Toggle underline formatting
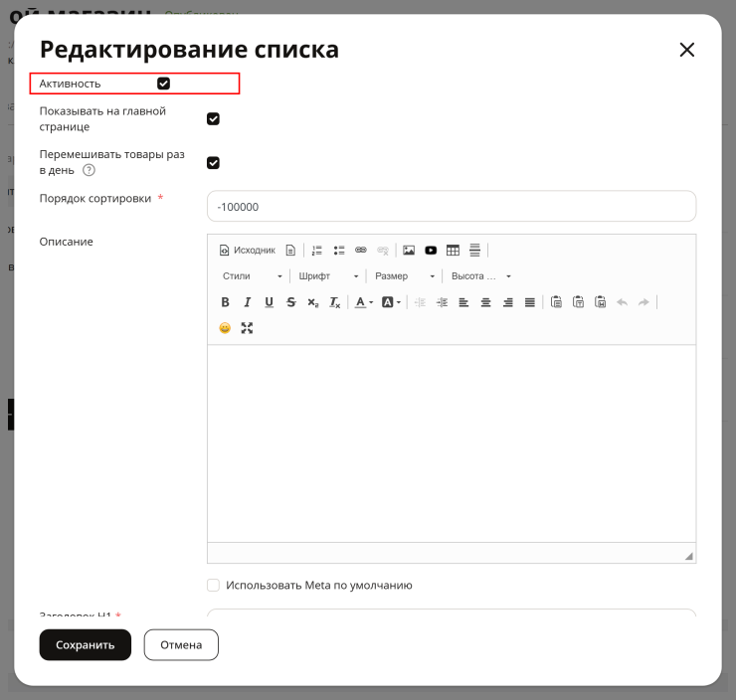This screenshot has width=736, height=700. point(269,302)
